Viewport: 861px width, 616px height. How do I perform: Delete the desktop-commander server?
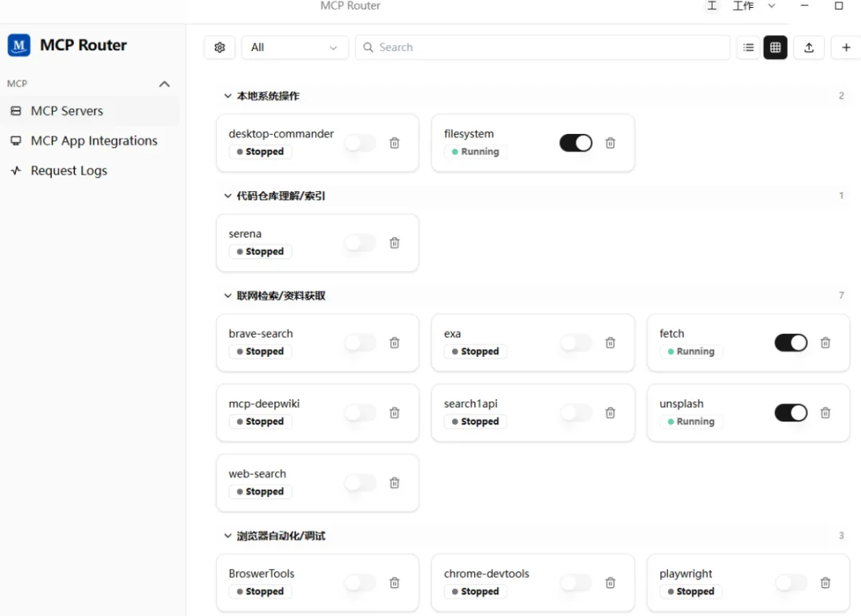click(395, 143)
